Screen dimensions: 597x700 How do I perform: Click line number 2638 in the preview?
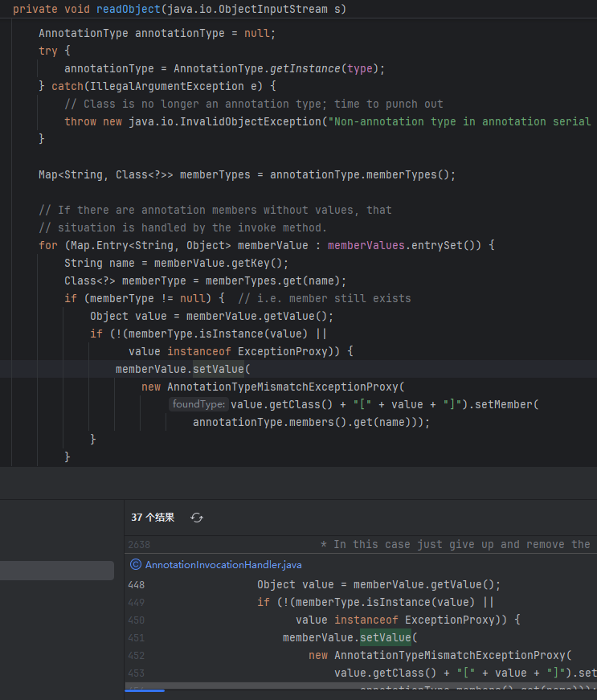point(138,545)
